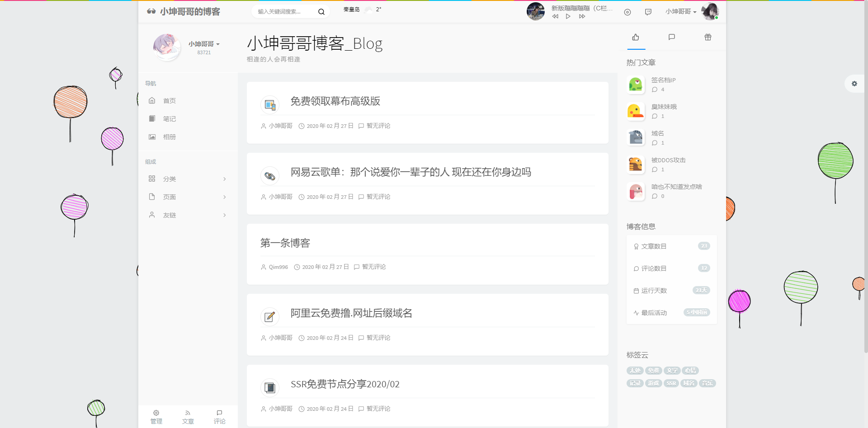Open hot article 臭妹妹哦
Image resolution: width=868 pixels, height=428 pixels.
[x=664, y=107]
